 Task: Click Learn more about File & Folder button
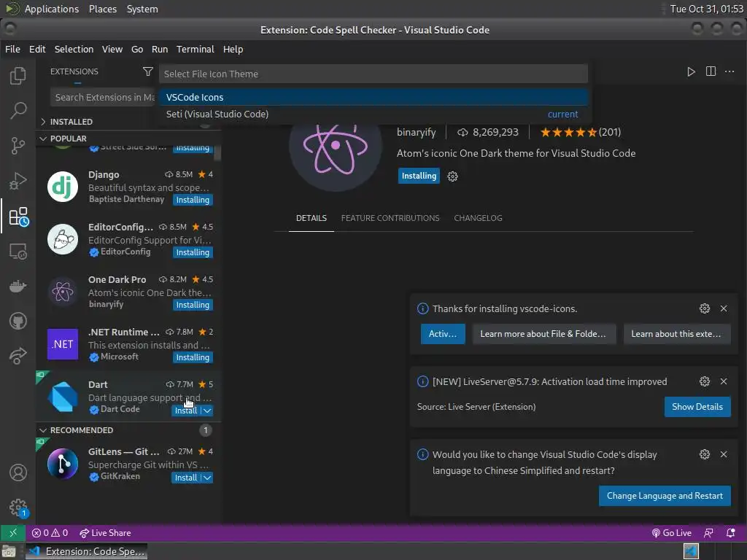(x=543, y=334)
